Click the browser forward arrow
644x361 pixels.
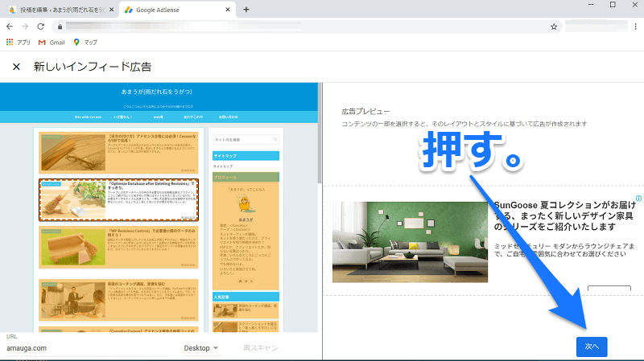point(26,27)
